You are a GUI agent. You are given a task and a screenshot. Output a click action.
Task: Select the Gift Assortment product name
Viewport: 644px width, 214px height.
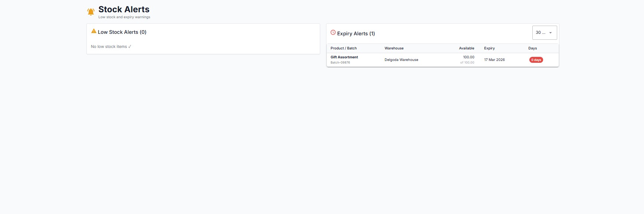tap(344, 57)
